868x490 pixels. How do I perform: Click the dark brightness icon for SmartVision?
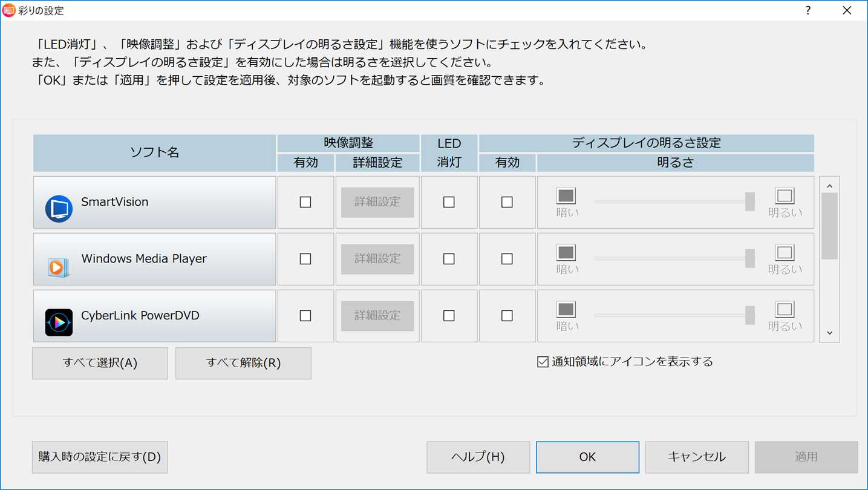pos(566,196)
